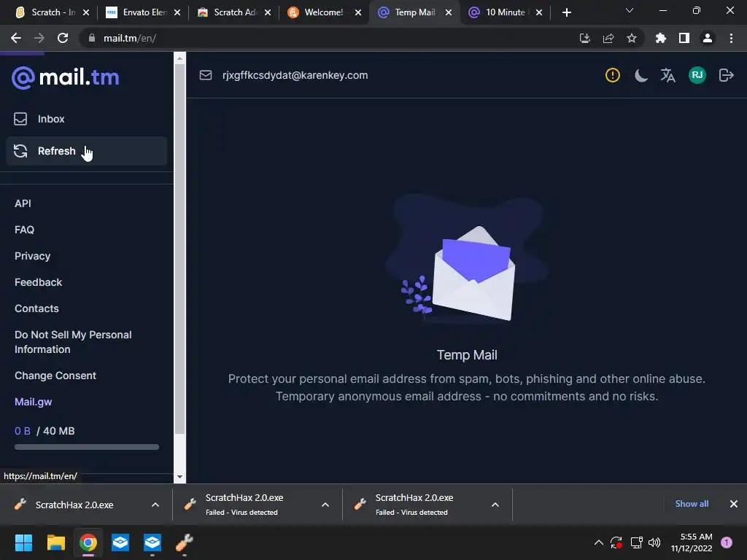Click the mail.tm logo
Image resolution: width=747 pixels, height=560 pixels.
point(65,77)
